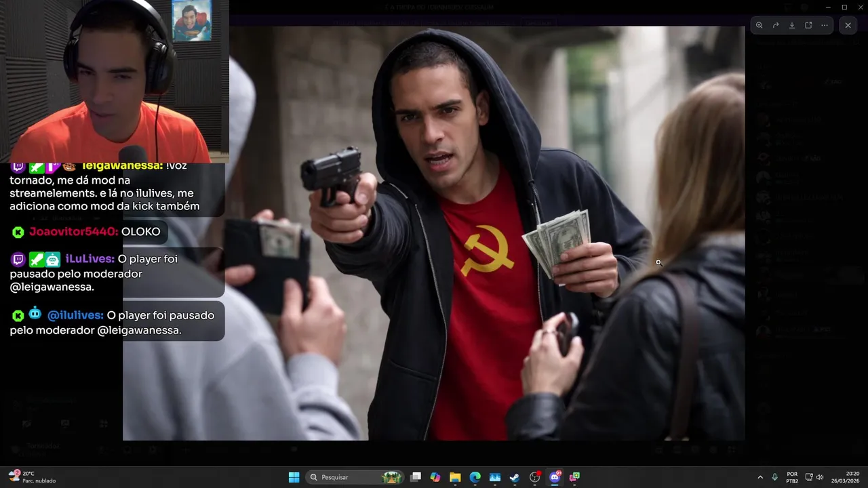
Task: Click the iLuLives purple username in chat
Action: (x=90, y=259)
